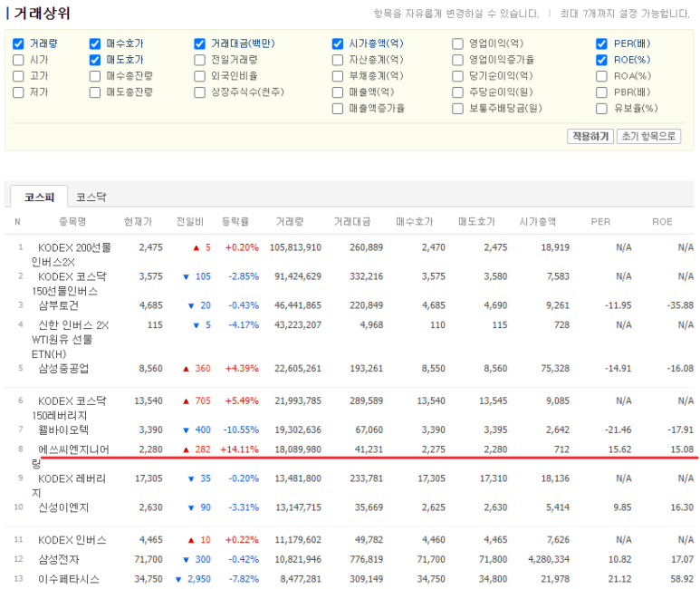The image size is (700, 589).
Task: Enable the ROA(%) checkbox
Action: pyautogui.click(x=602, y=76)
